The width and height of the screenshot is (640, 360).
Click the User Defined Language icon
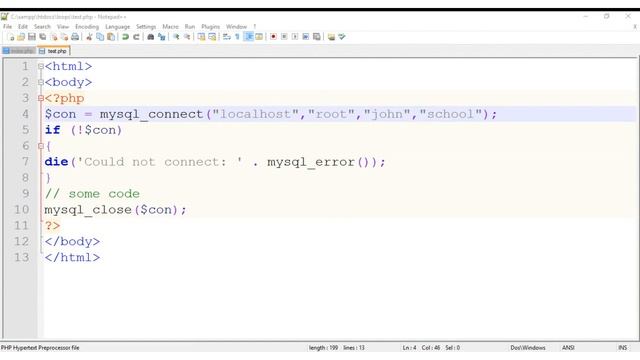(259, 37)
